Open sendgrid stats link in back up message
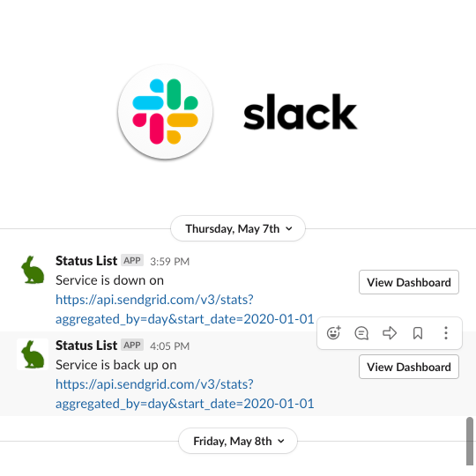 184,394
